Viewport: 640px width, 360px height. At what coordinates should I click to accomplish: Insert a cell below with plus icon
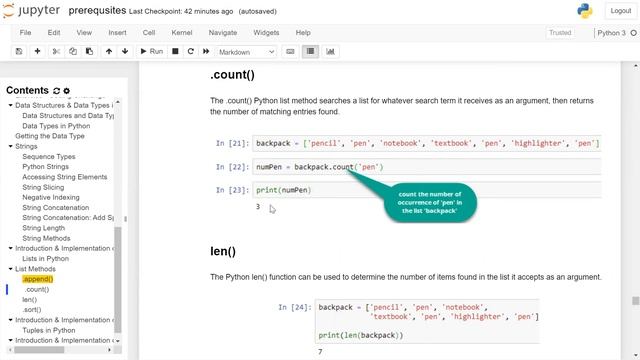tap(37, 51)
